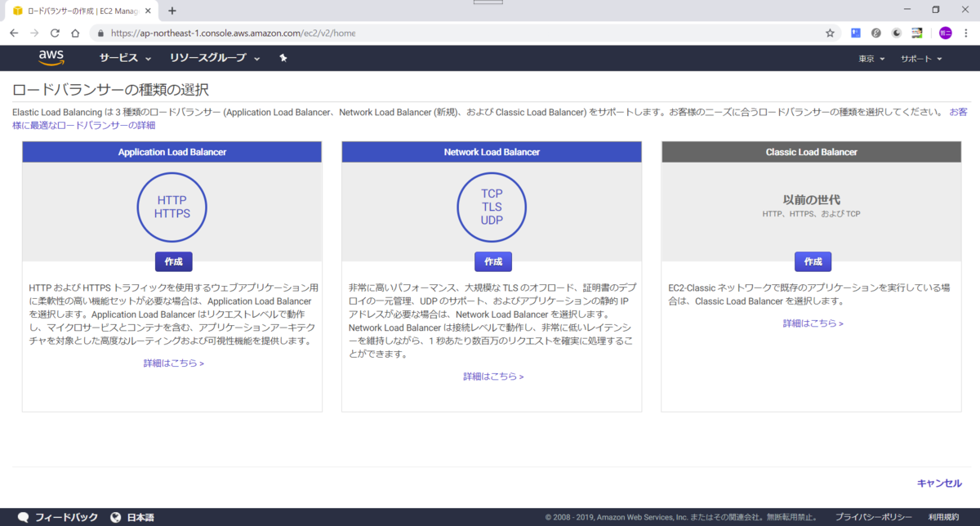Click the browser home icon
Viewport: 980px width, 526px height.
[x=74, y=33]
